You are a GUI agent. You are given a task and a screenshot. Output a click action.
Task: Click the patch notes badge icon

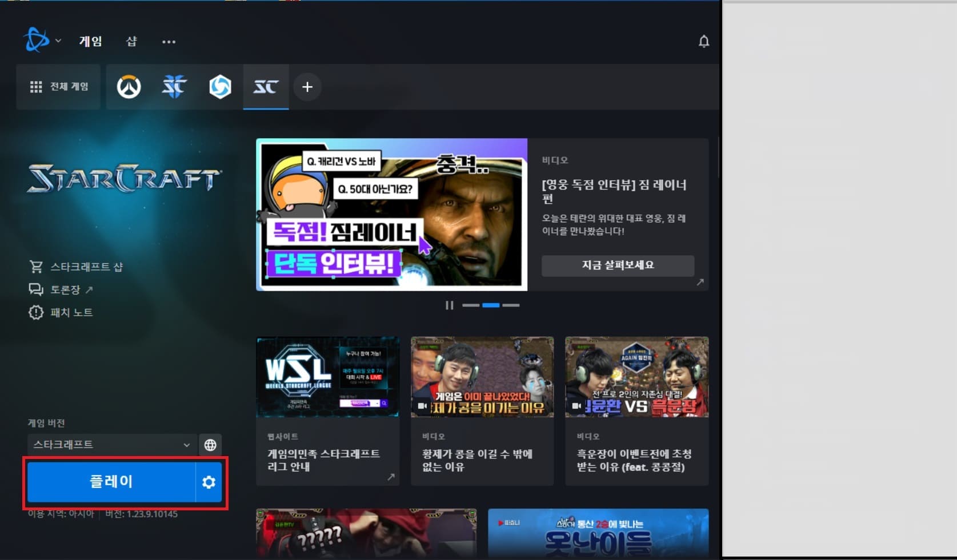tap(36, 312)
